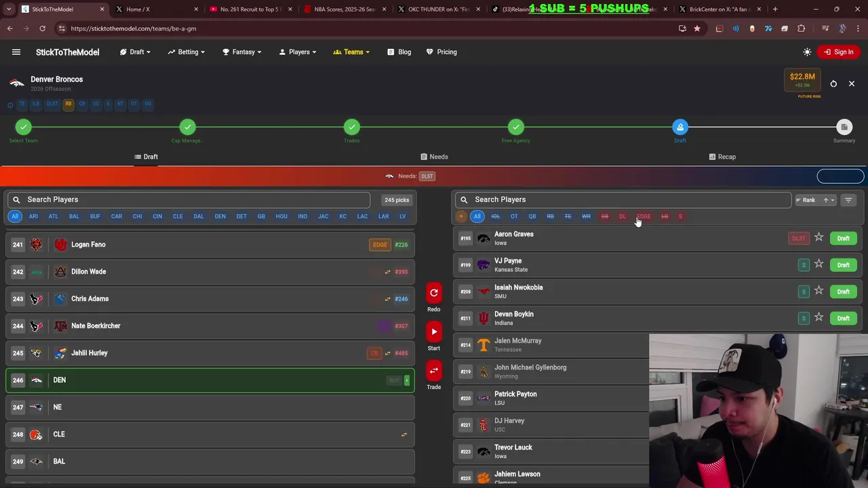The height and width of the screenshot is (488, 868).
Task: Click the 245 picks badge
Action: click(x=397, y=200)
